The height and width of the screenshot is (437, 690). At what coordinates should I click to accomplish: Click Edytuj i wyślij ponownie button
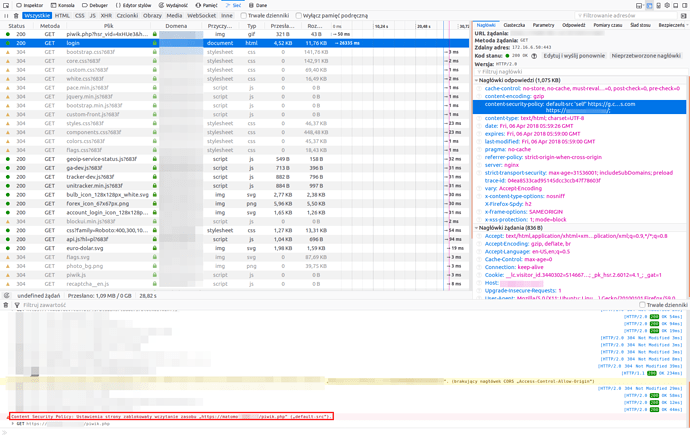[574, 56]
